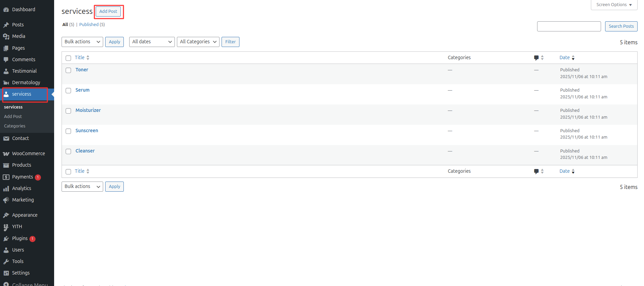
Task: Open the Sunscreen post link
Action: coord(87,131)
